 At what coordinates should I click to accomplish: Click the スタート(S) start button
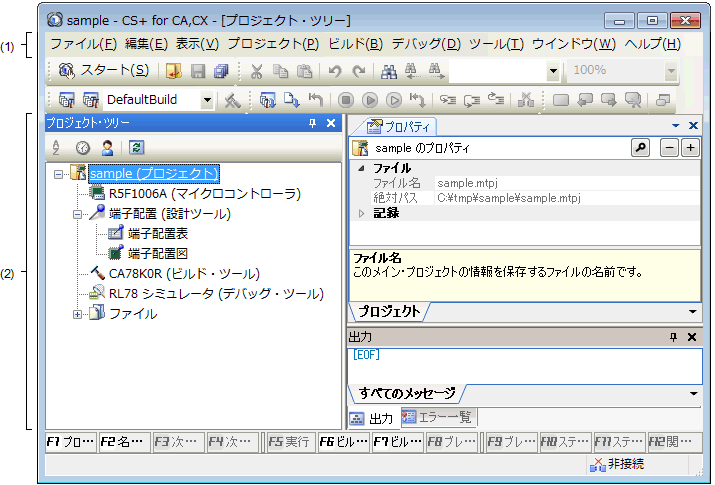[x=104, y=70]
